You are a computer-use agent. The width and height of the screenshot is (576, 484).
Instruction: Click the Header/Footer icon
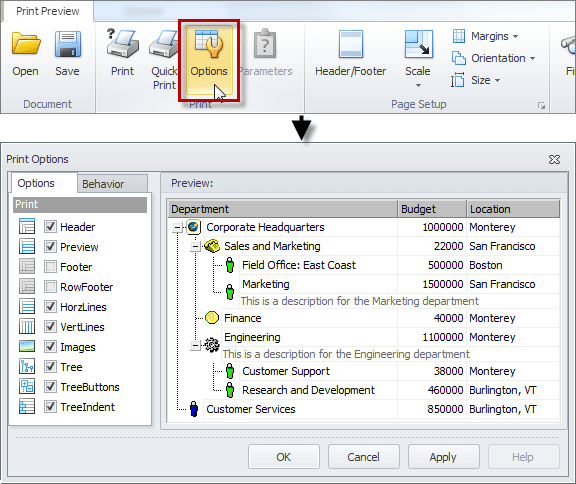pos(351,44)
